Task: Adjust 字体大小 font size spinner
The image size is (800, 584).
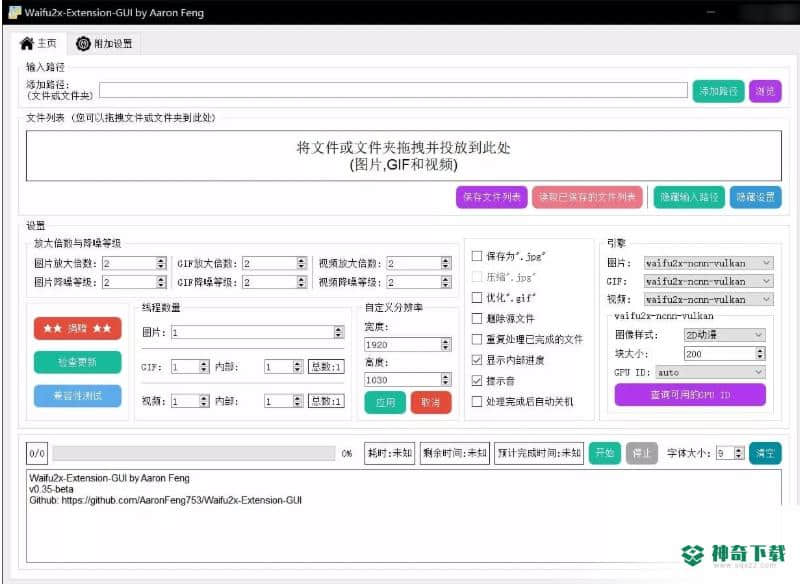Action: click(x=730, y=453)
